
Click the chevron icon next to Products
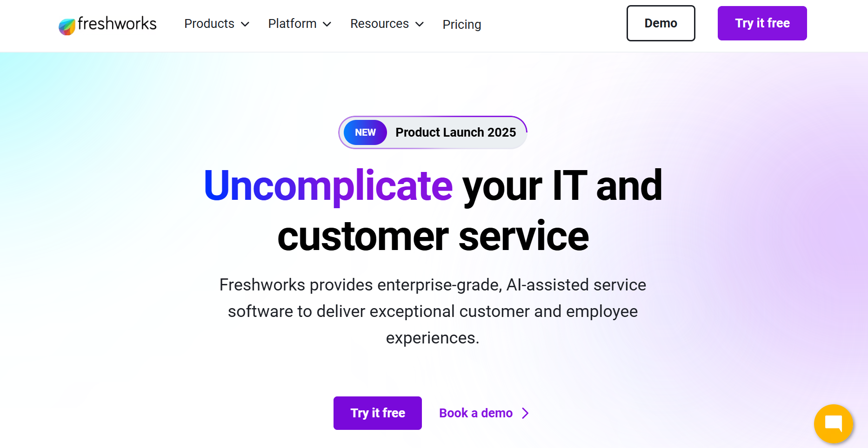(x=246, y=24)
